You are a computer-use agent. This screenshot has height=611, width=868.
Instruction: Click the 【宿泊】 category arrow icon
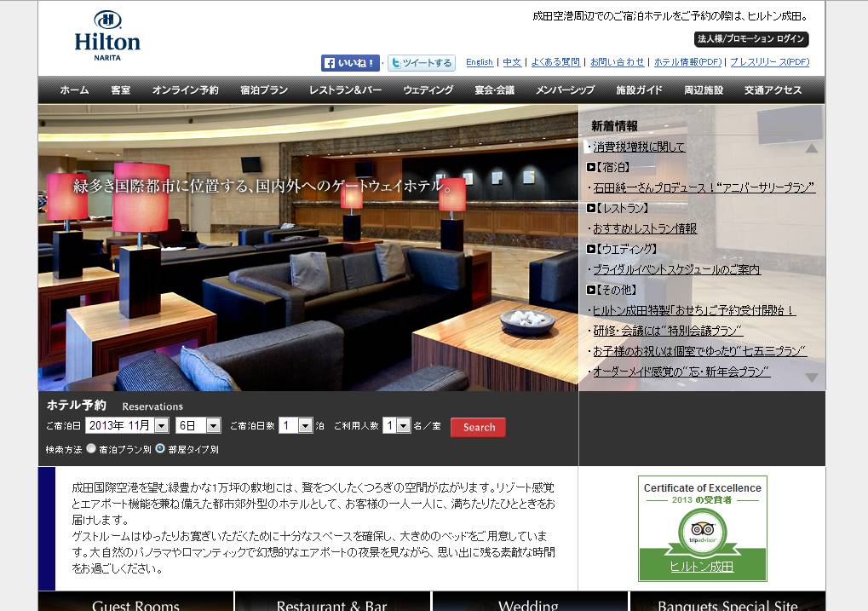(x=590, y=167)
